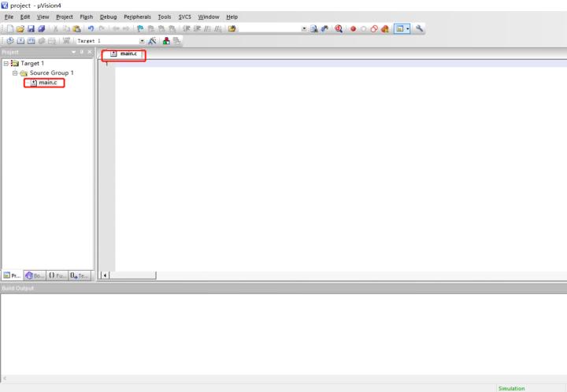Pin the Project panel
The height and width of the screenshot is (392, 567).
(82, 52)
